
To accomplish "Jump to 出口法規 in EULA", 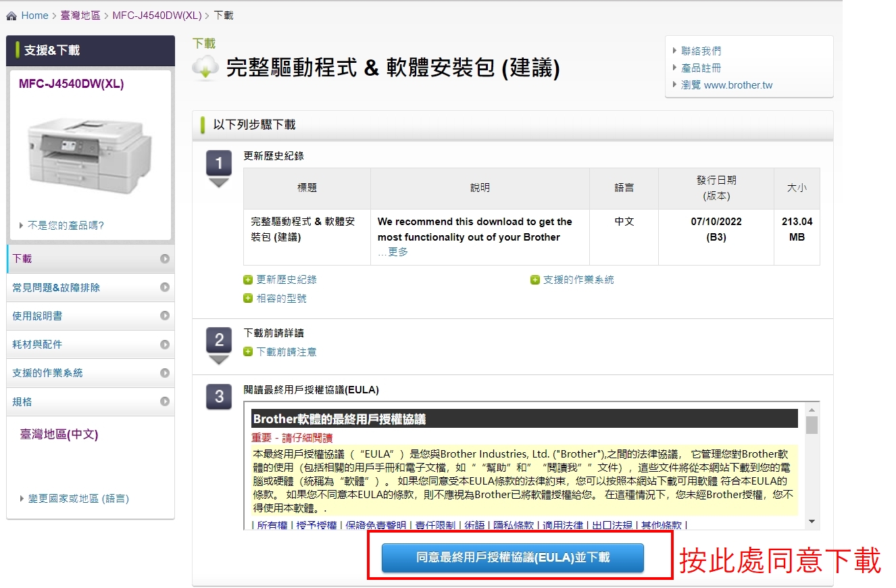I will tap(613, 525).
